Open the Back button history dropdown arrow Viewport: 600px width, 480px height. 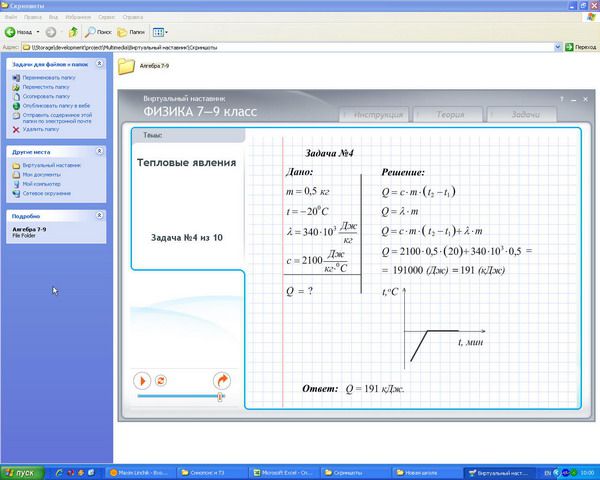pyautogui.click(x=37, y=32)
